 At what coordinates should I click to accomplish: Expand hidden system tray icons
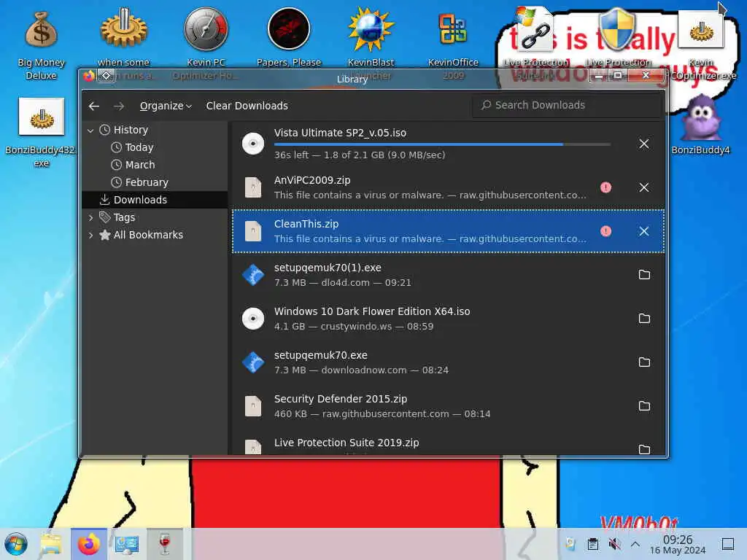(635, 544)
